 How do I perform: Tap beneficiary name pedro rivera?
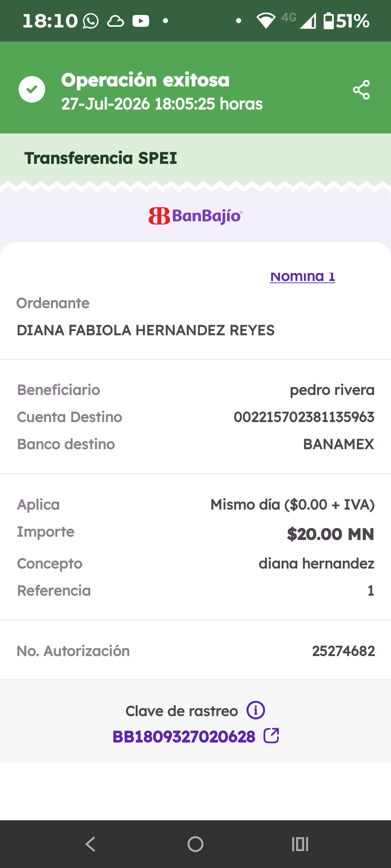(332, 390)
